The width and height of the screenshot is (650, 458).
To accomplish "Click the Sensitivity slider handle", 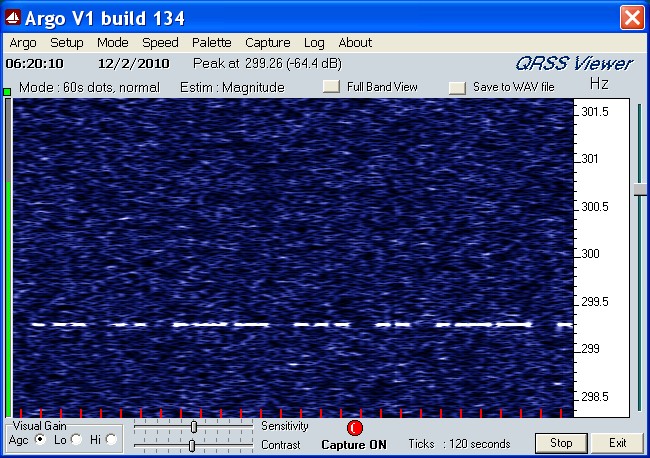I will click(x=194, y=426).
